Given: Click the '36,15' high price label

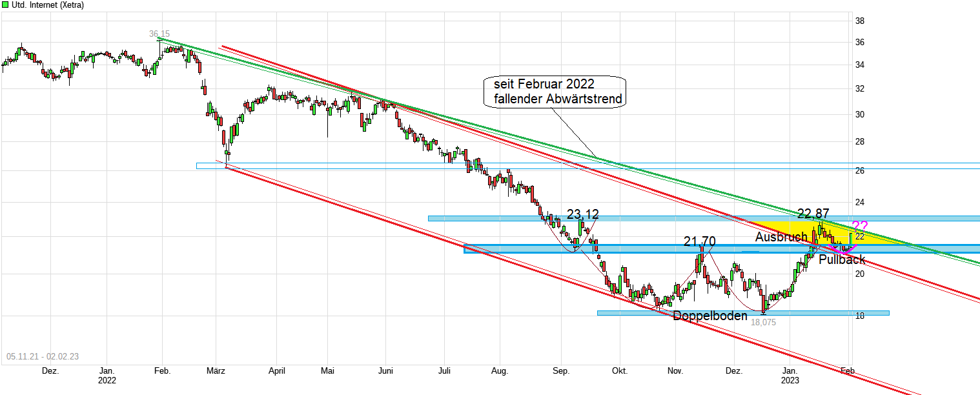Looking at the screenshot, I should click(x=159, y=34).
